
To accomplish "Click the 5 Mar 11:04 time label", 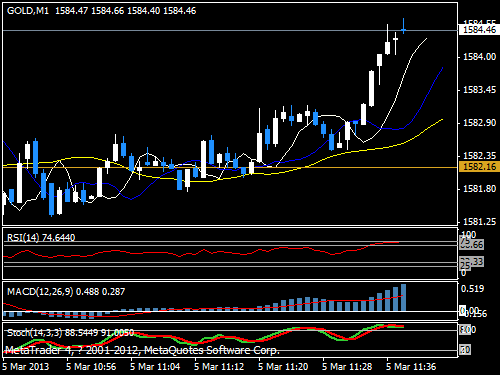I will pyautogui.click(x=155, y=367).
